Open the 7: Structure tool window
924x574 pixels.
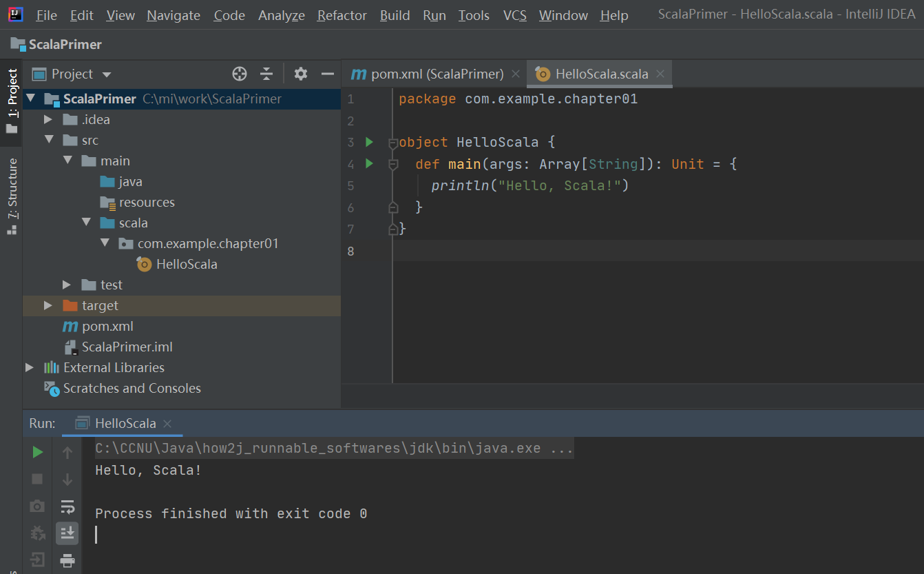click(x=12, y=197)
